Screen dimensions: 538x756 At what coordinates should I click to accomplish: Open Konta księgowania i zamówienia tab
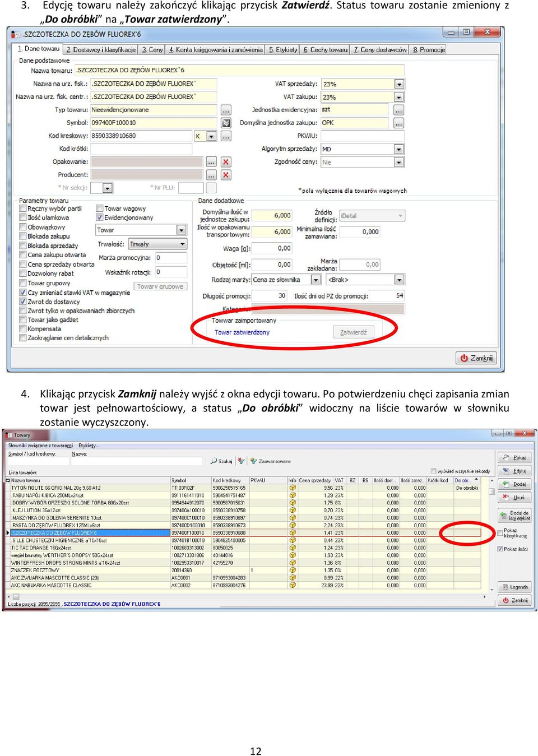click(216, 50)
